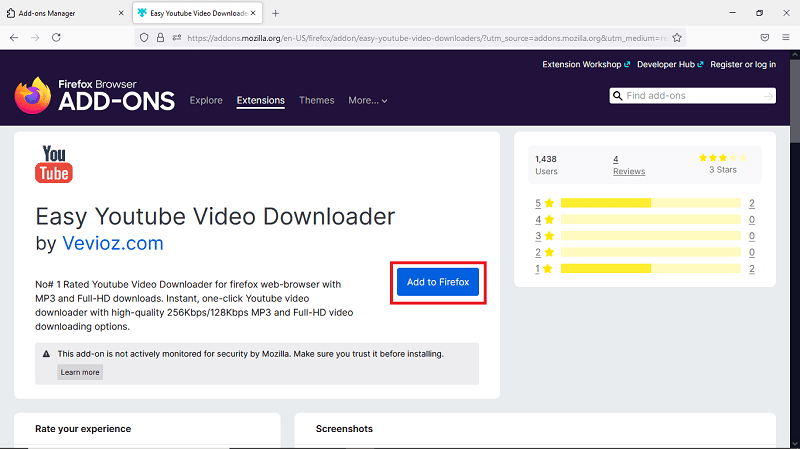Reload the page with the refresh icon
This screenshot has width=800, height=449.
(56, 38)
